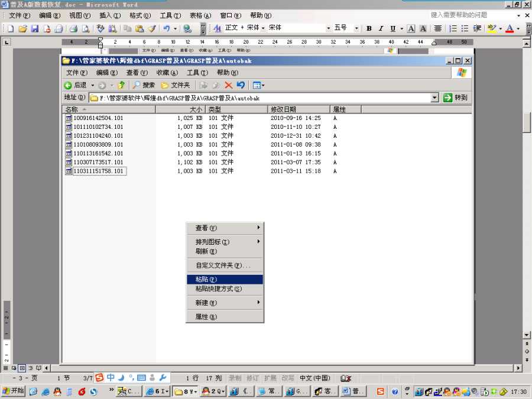Click the Up folder icon in Explorer
The image size is (532, 399).
click(x=121, y=85)
